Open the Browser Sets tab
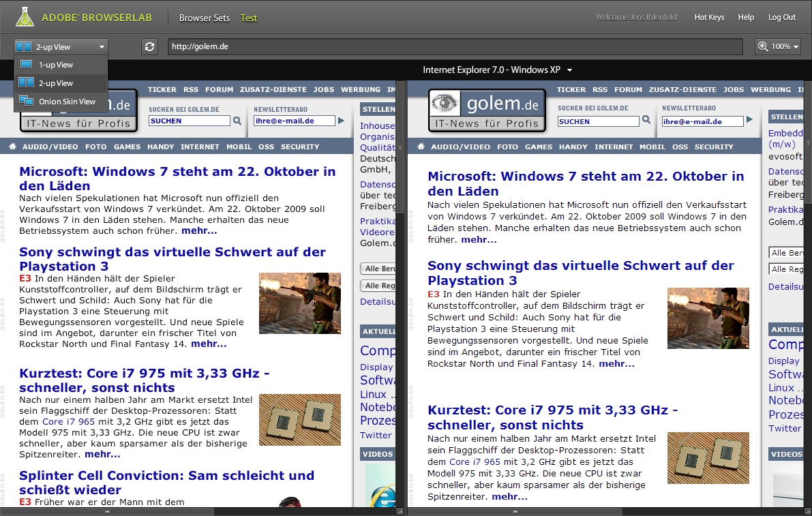 click(204, 18)
